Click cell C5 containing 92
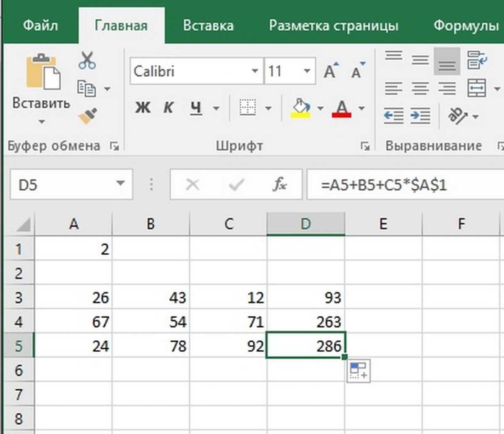 click(x=228, y=346)
